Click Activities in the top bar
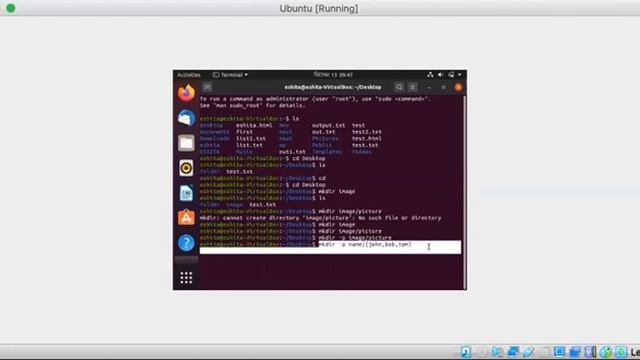640x360 pixels. [x=189, y=75]
